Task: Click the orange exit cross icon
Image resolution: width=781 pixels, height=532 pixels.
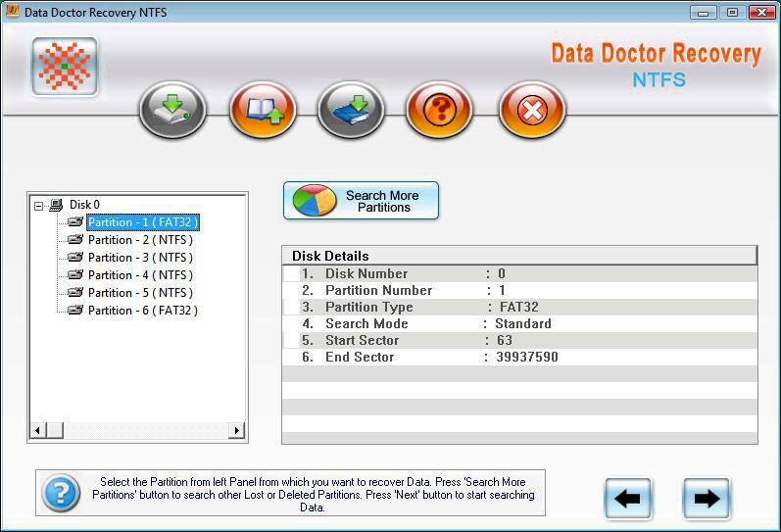Action: coord(532,110)
